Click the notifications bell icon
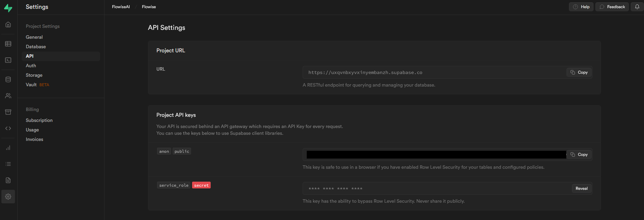 pyautogui.click(x=637, y=7)
